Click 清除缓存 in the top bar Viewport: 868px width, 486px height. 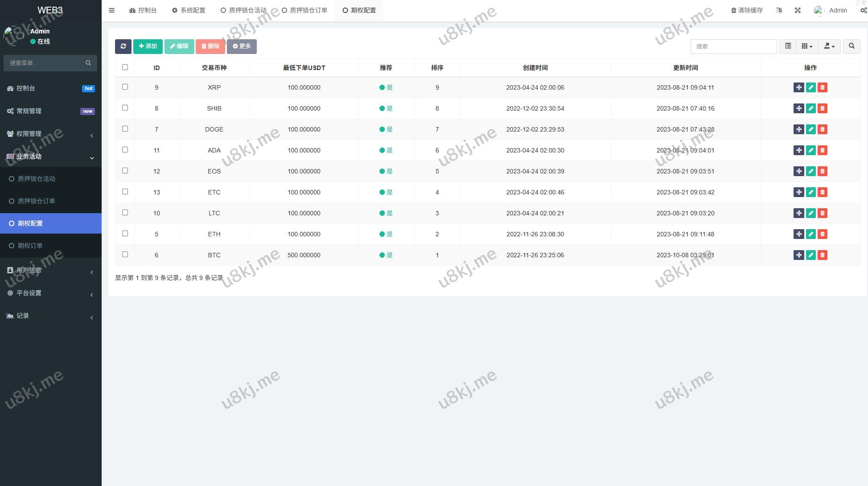(x=747, y=10)
